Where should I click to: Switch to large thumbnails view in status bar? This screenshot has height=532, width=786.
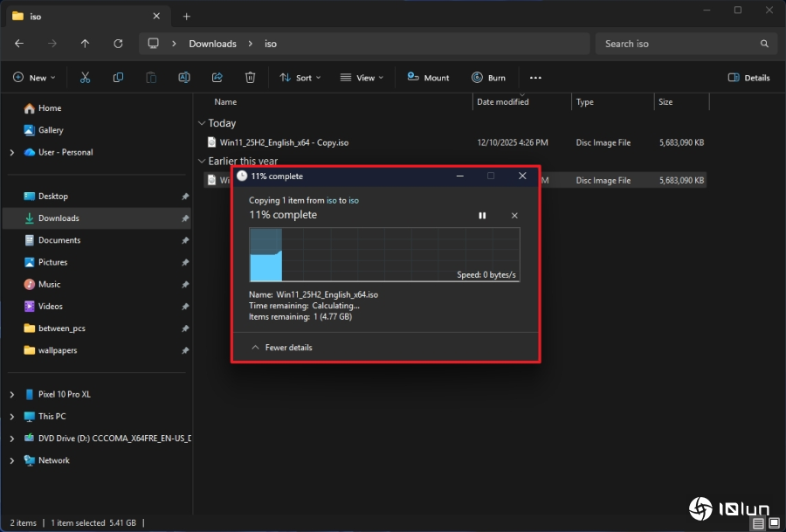pos(774,523)
